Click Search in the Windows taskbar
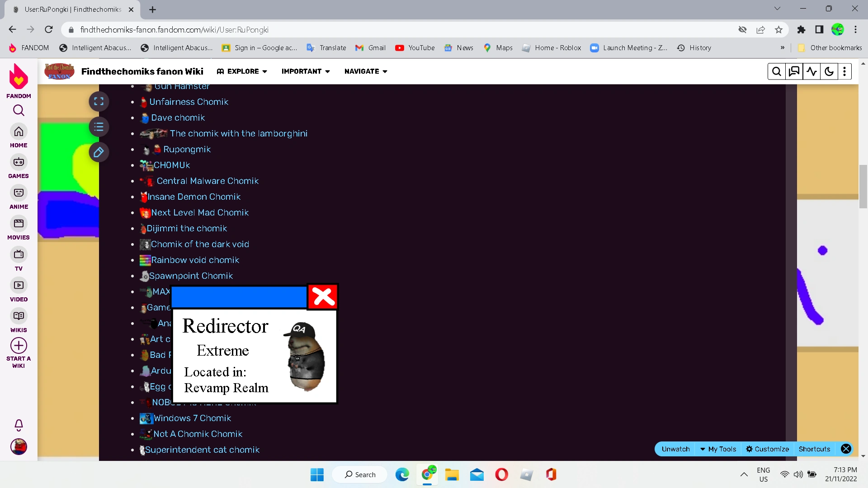868x488 pixels. click(359, 474)
